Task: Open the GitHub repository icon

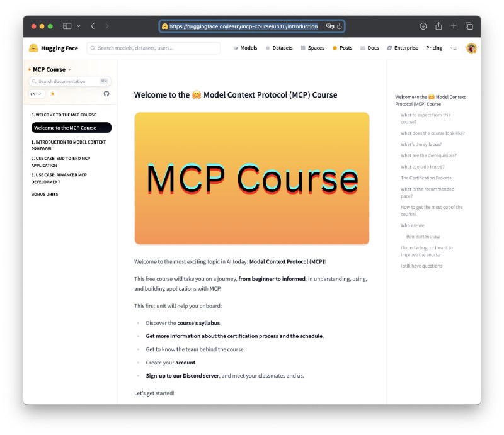Action: pyautogui.click(x=106, y=94)
